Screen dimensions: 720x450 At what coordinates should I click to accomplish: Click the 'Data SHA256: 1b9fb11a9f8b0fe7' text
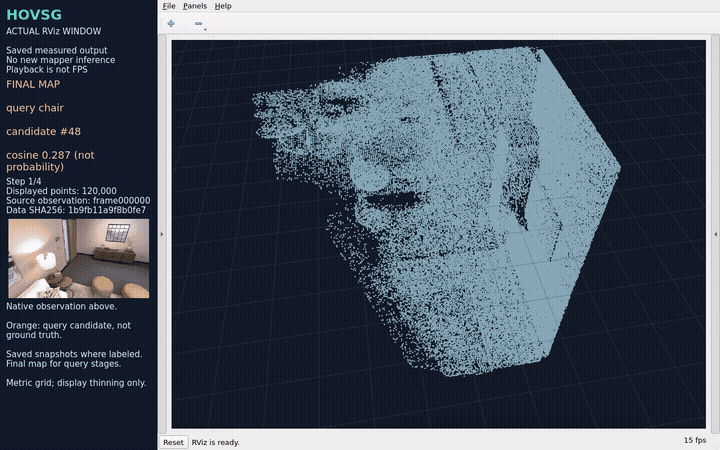[x=76, y=210]
